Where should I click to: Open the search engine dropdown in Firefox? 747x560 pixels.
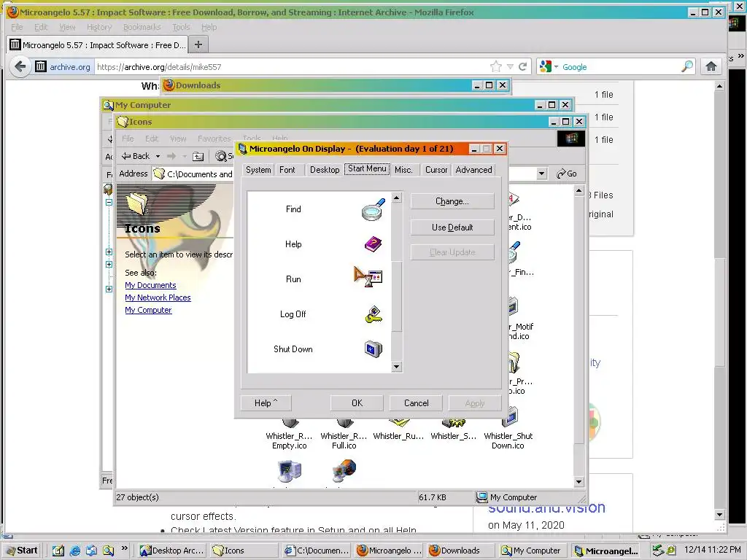(x=550, y=66)
